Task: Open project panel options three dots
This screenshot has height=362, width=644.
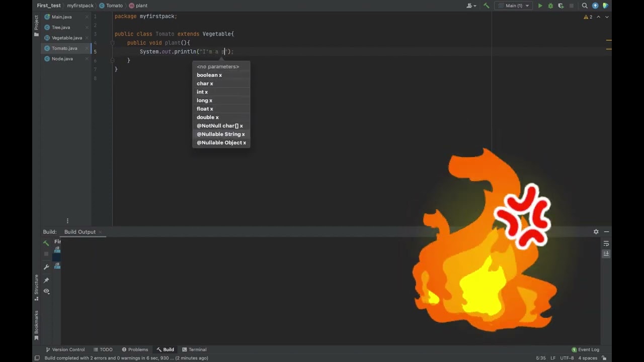Action: click(67, 221)
